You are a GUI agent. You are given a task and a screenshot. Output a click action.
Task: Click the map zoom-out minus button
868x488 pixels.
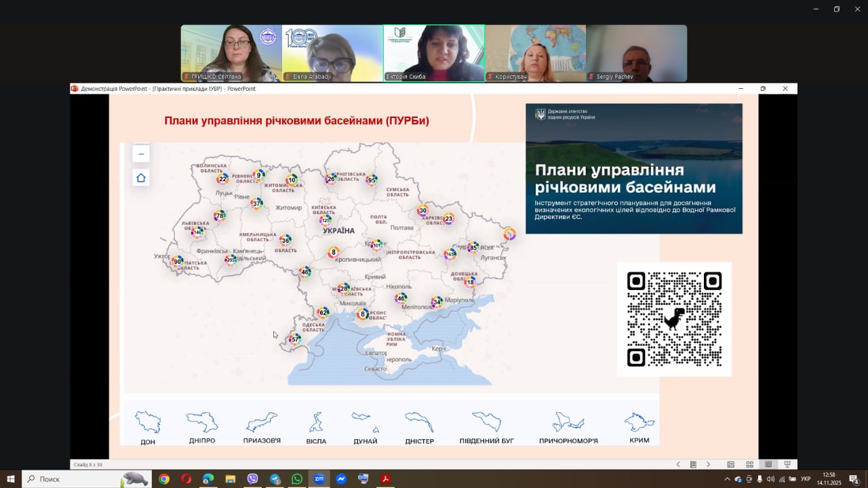[x=140, y=154]
